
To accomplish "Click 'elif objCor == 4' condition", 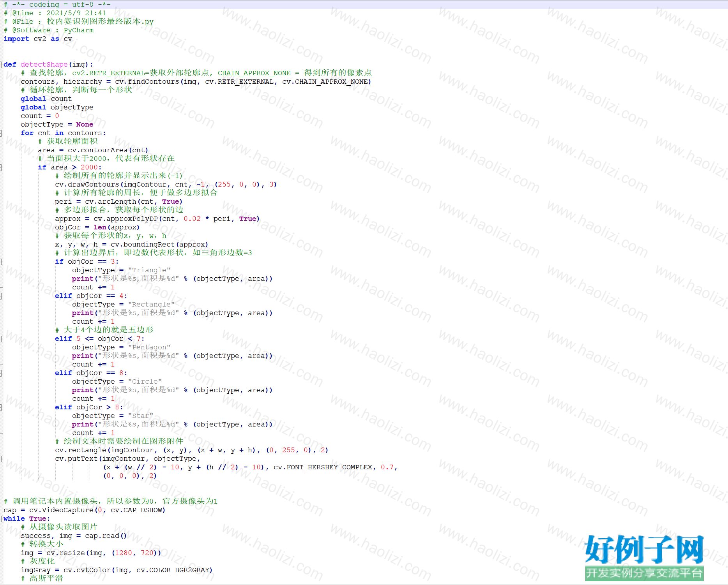I will pos(91,296).
